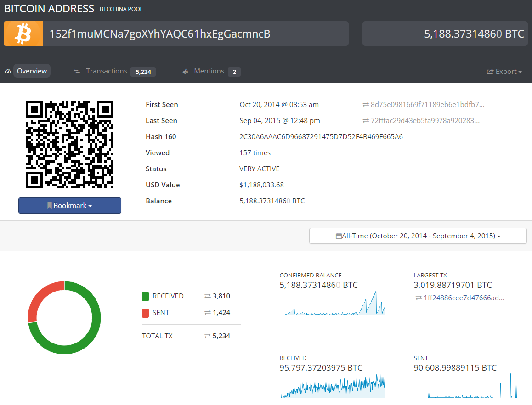The image size is (532, 405).
Task: Click First Seen date Oct 20, 2014
Action: point(279,105)
